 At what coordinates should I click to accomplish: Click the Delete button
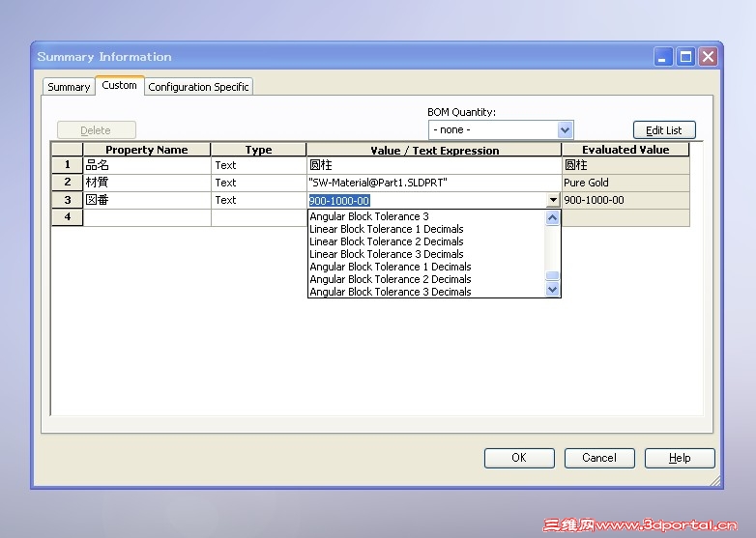[97, 130]
